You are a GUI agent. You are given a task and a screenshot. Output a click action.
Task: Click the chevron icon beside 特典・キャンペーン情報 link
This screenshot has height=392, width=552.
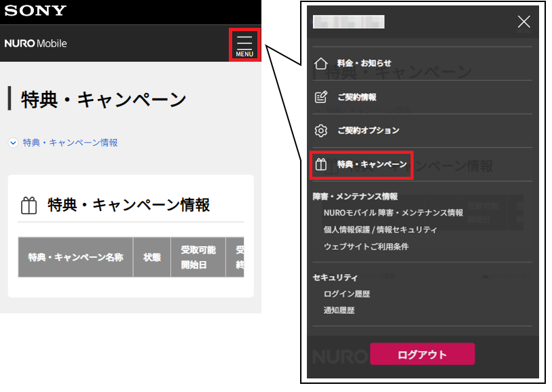click(13, 142)
